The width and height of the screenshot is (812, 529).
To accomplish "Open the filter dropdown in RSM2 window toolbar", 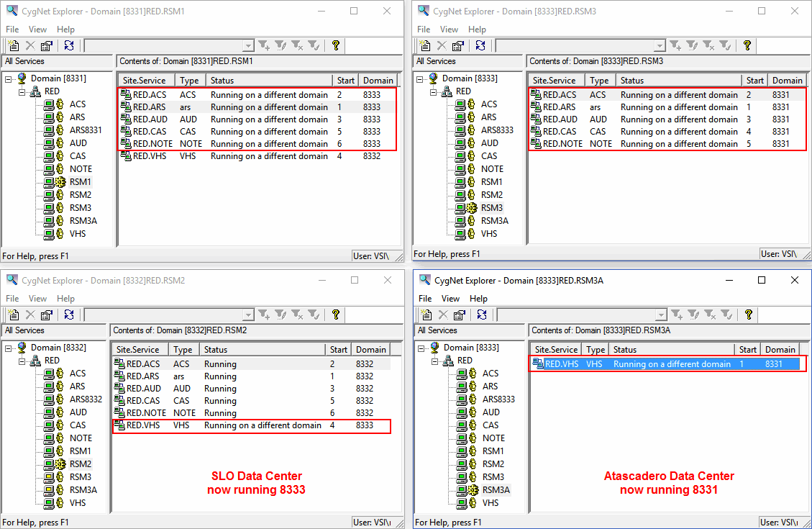I will click(x=249, y=315).
